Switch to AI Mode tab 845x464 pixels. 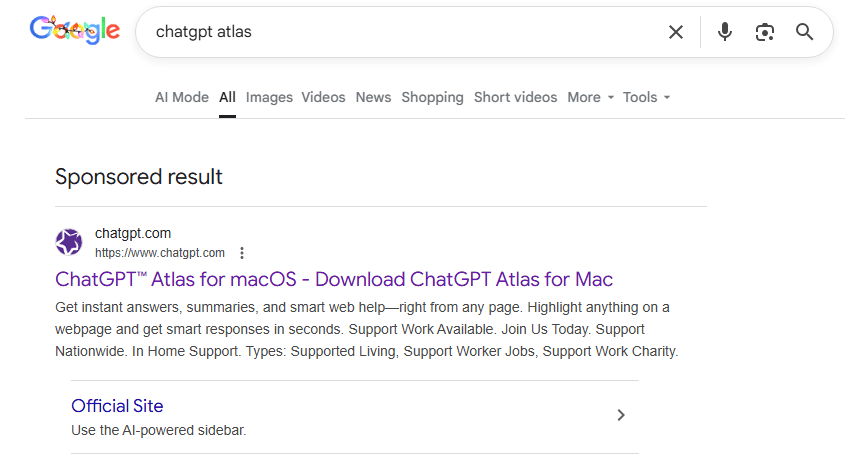tap(182, 97)
